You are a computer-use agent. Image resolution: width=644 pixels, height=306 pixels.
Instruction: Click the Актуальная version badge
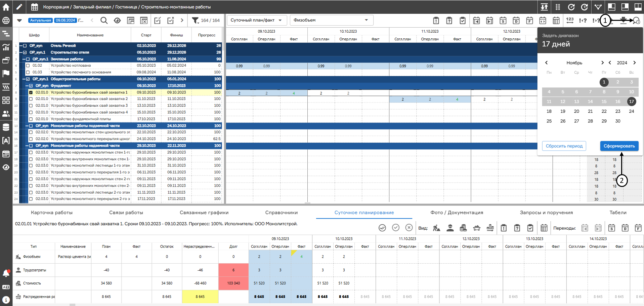coord(40,21)
